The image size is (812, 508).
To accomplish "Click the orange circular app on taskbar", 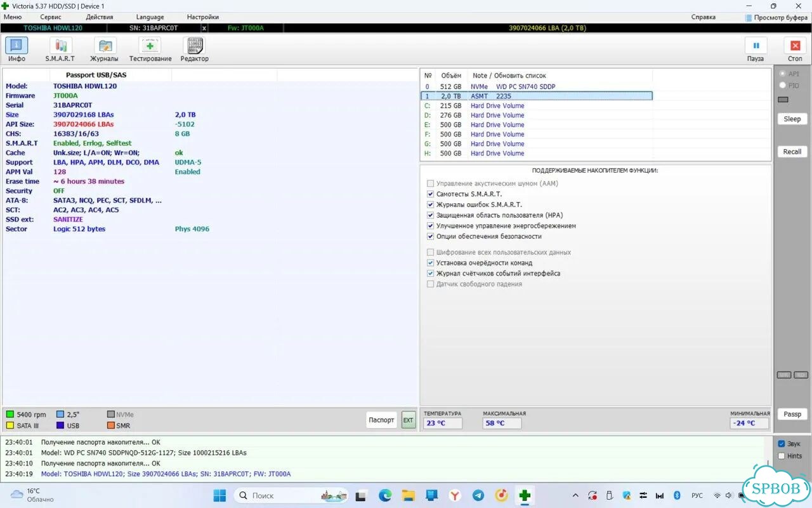I will pos(501,495).
